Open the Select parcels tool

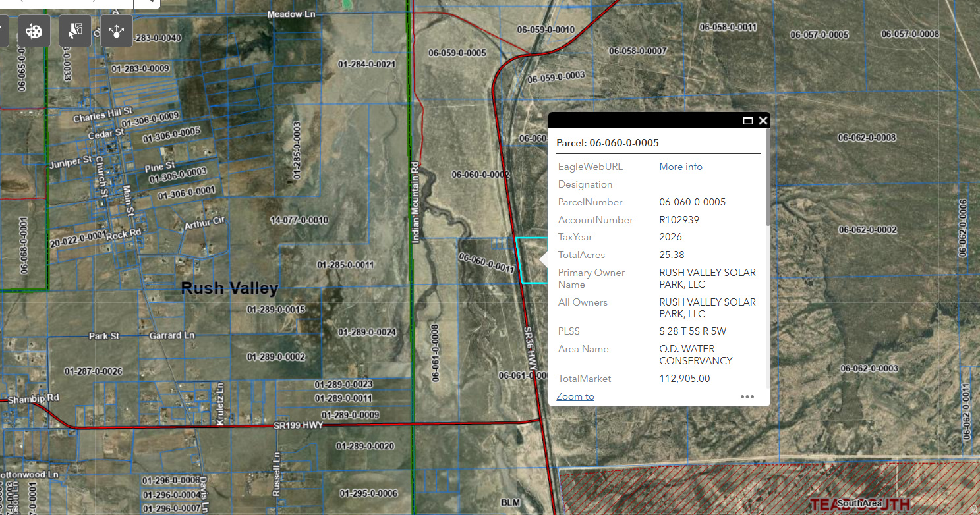[75, 31]
